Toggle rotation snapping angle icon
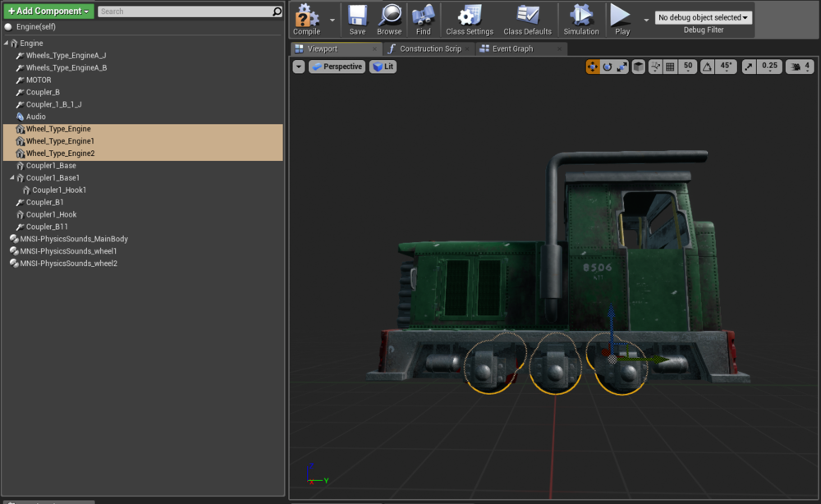 (x=706, y=66)
